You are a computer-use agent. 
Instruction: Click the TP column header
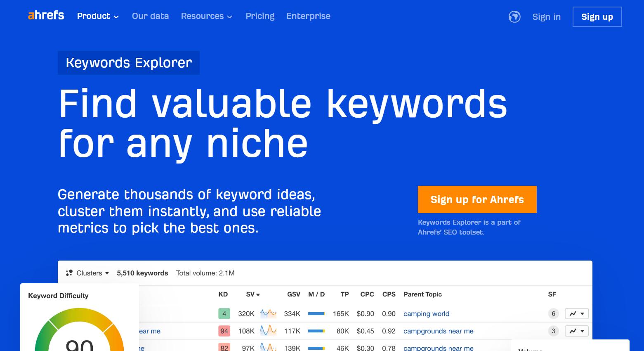345,294
